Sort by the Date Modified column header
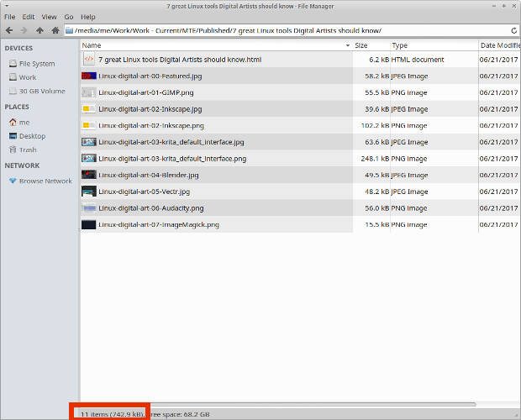 pos(499,45)
